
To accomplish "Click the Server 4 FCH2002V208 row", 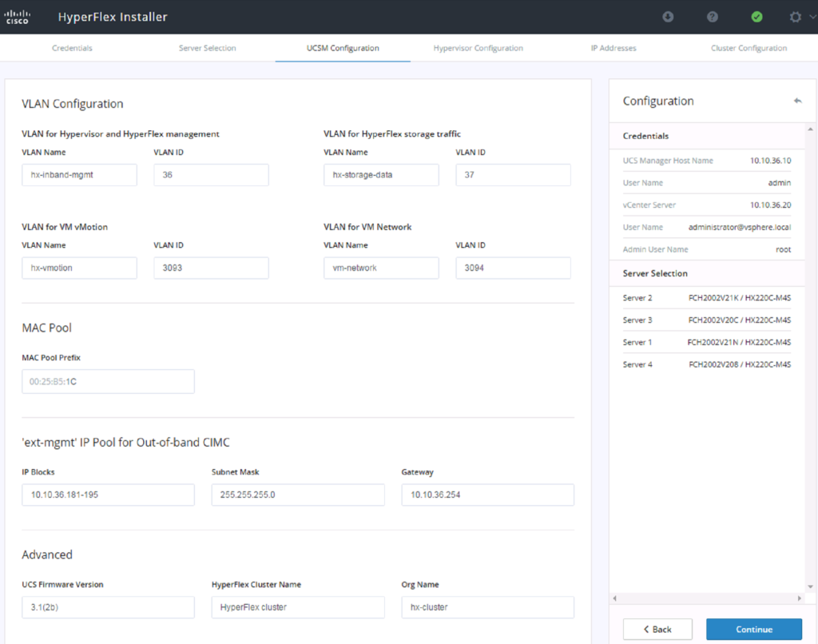I will (x=707, y=364).
